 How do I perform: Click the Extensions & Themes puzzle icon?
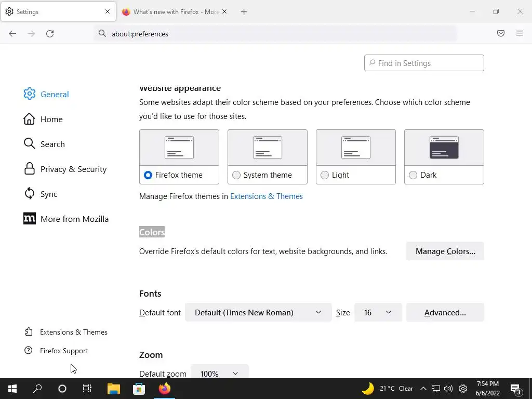click(x=29, y=331)
